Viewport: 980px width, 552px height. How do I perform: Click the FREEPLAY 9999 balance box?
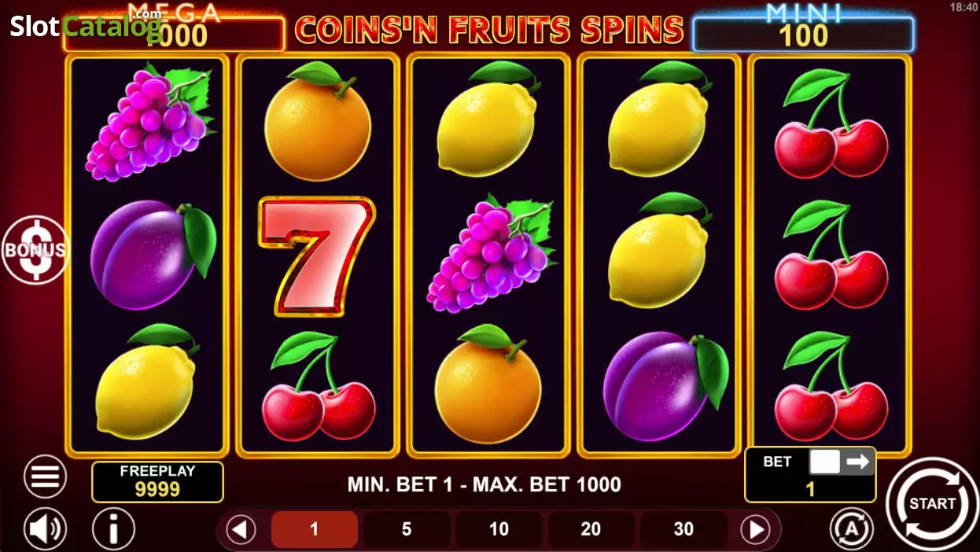coord(157,481)
